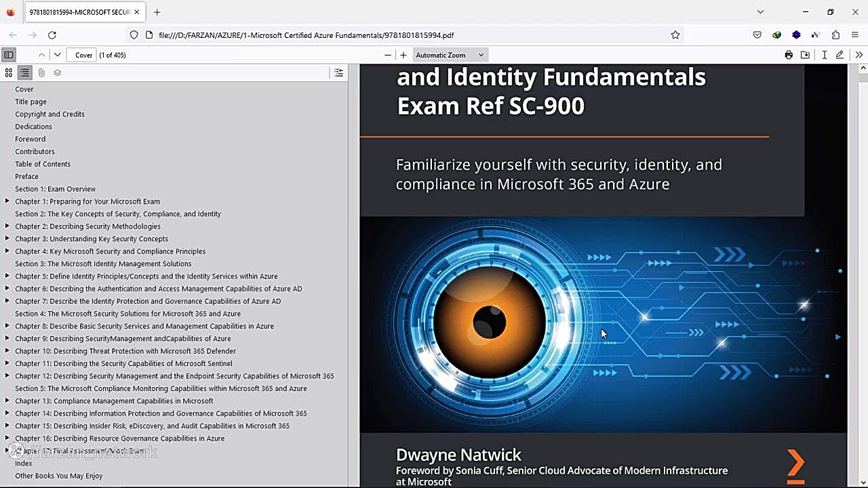Screen dimensions: 868x488
Task: Jump to Preface in the outline
Action: 26,176
